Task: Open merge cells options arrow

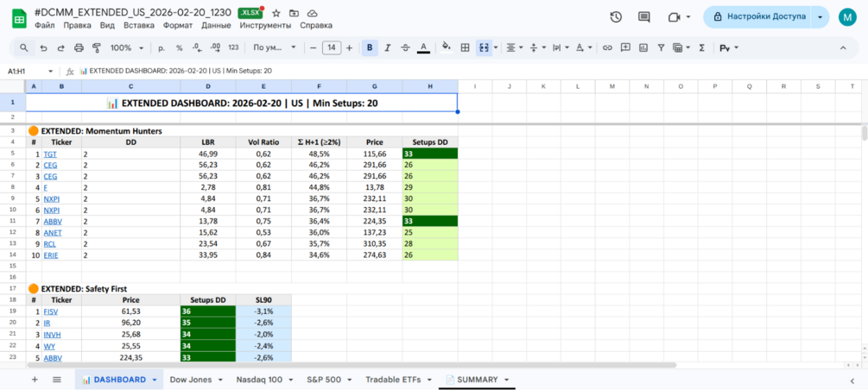Action: tap(496, 48)
